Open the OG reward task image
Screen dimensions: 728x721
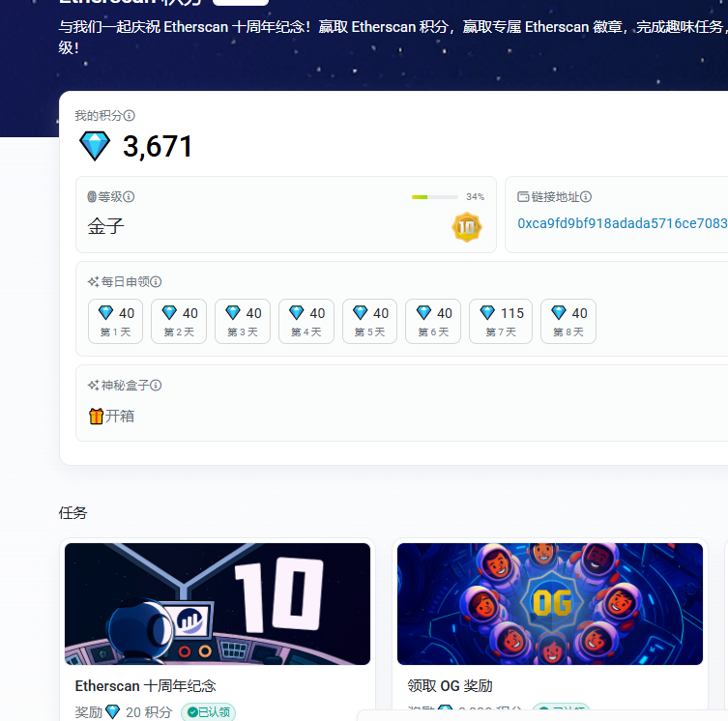tap(550, 604)
